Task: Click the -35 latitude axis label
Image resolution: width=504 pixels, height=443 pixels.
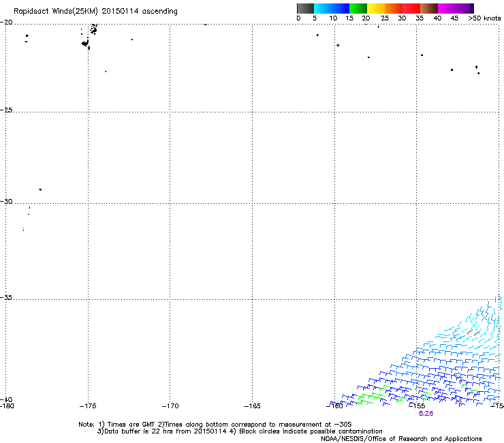Action: pos(6,298)
